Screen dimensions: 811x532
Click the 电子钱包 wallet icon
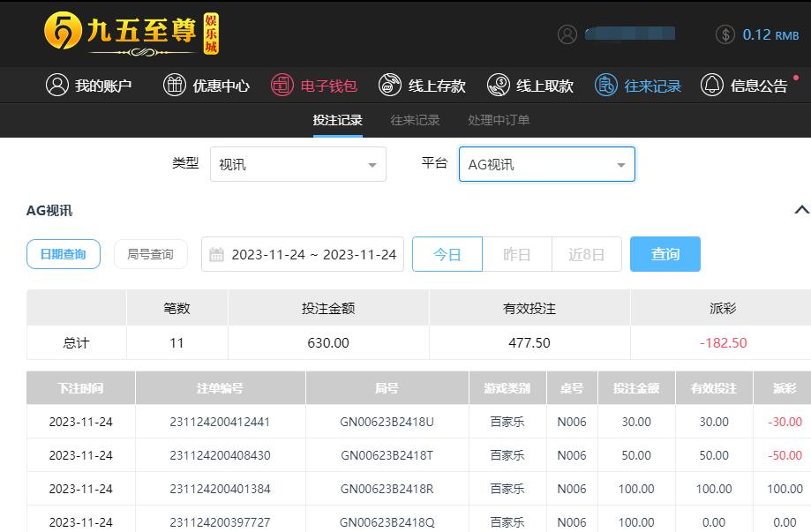pos(282,86)
